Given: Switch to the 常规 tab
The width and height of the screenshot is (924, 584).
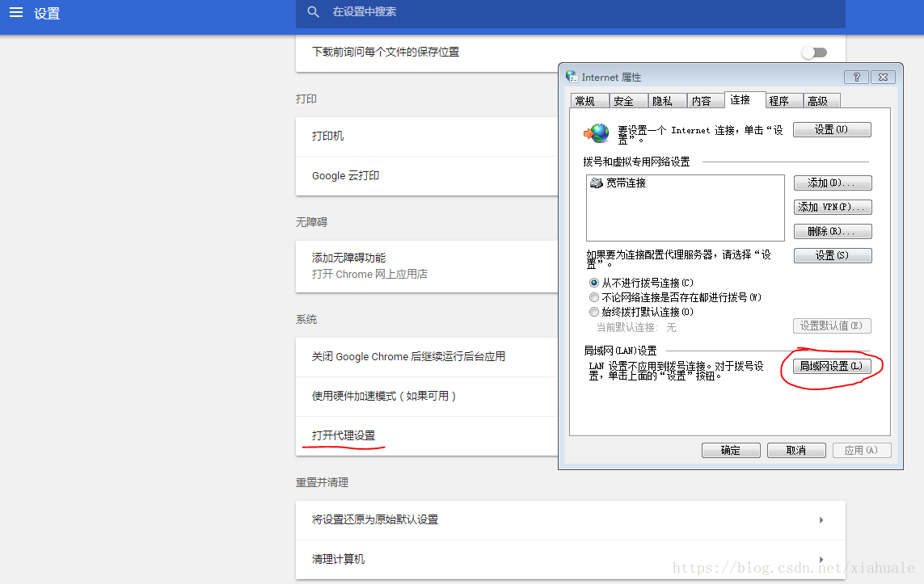Looking at the screenshot, I should pos(589,101).
